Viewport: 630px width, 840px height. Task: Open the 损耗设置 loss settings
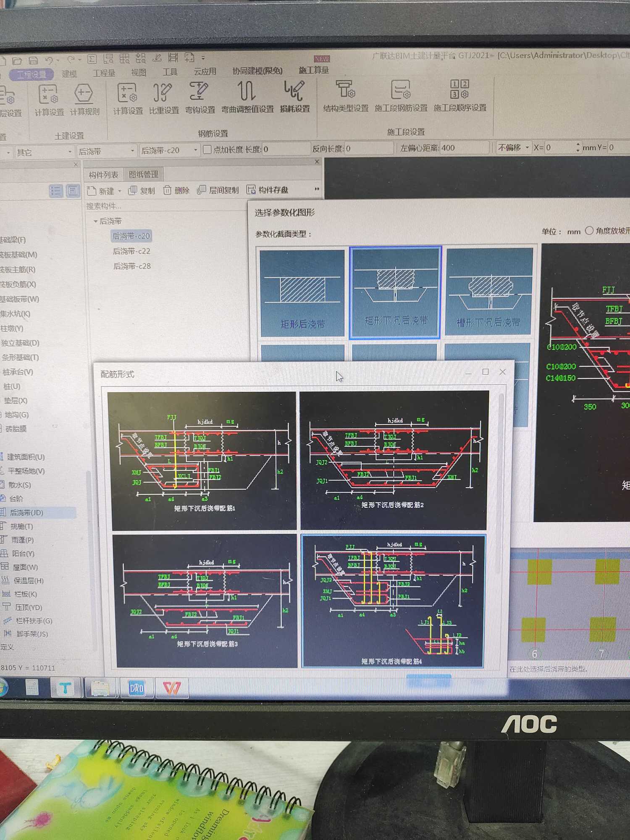click(x=295, y=97)
